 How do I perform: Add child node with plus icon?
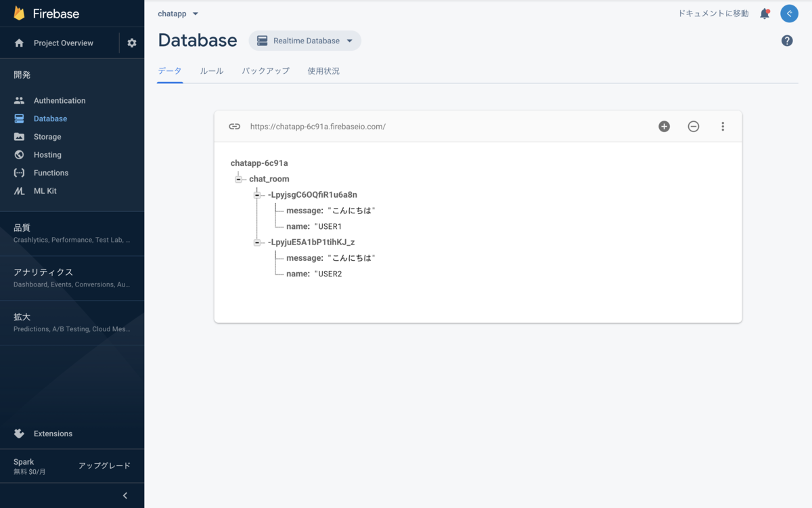[664, 127]
